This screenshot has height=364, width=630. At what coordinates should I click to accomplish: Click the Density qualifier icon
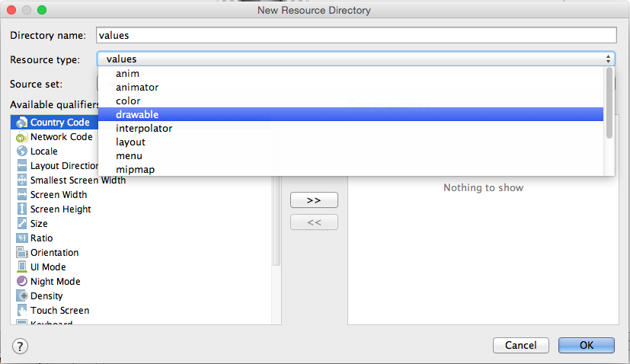point(21,296)
